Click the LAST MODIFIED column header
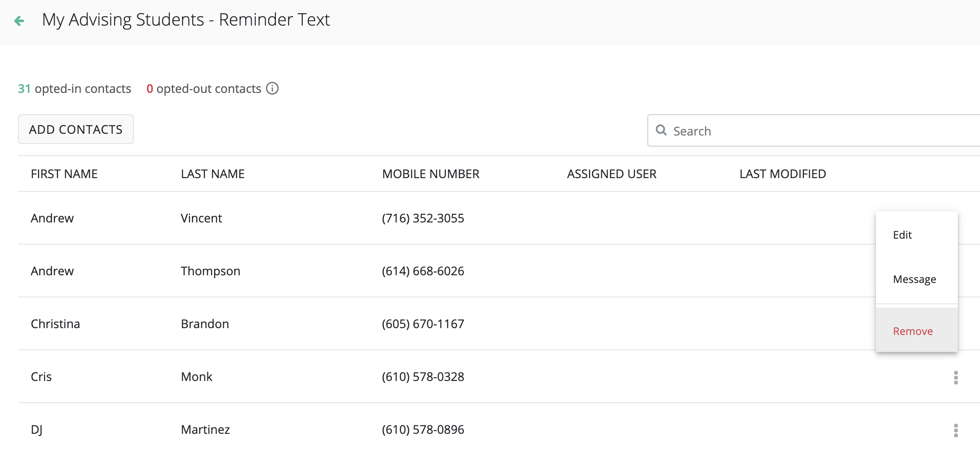The width and height of the screenshot is (980, 450). point(783,174)
